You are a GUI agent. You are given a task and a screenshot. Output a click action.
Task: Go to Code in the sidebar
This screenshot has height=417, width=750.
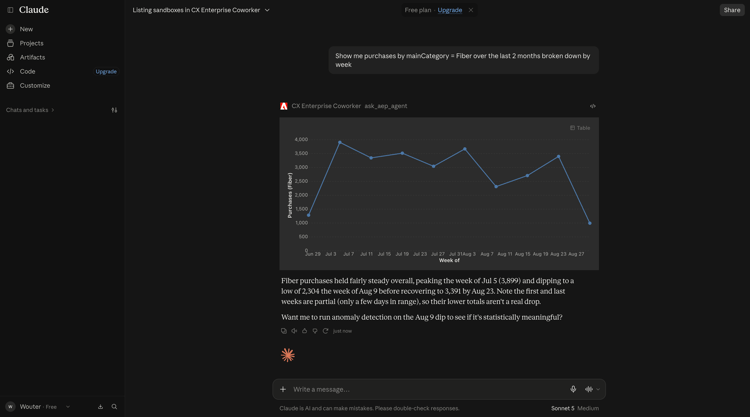[27, 71]
